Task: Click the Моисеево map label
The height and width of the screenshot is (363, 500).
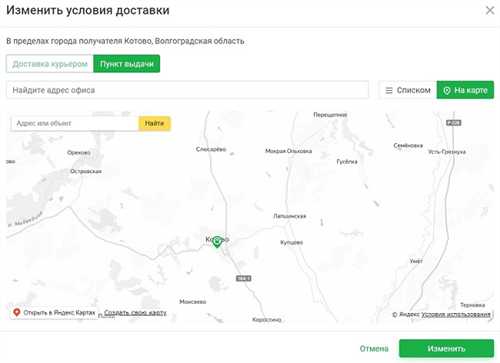Action: click(193, 302)
